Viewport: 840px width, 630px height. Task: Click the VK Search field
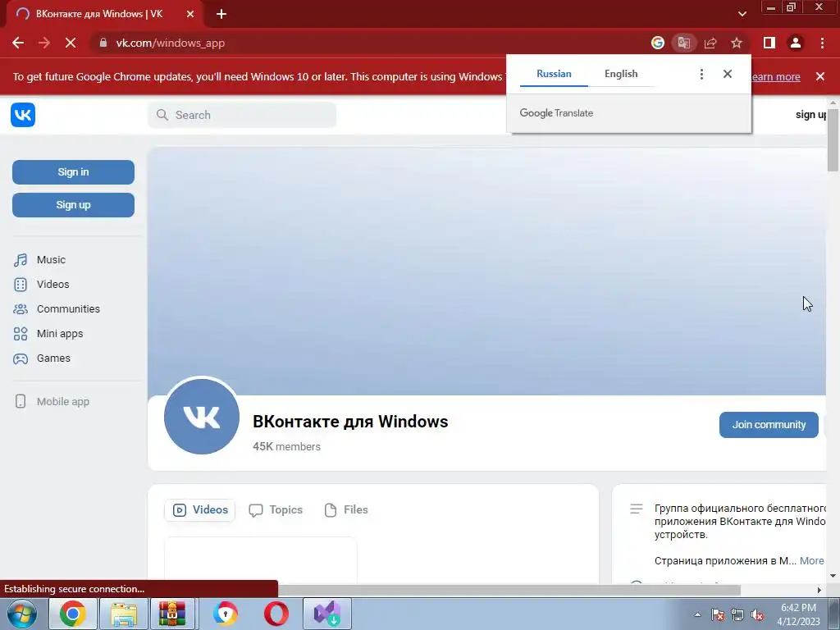click(242, 115)
